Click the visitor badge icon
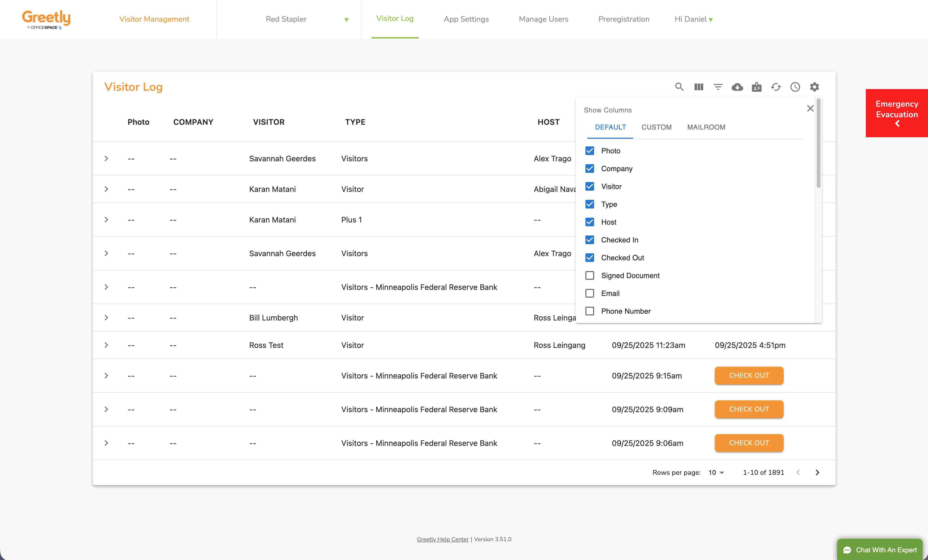The height and width of the screenshot is (560, 928). click(x=756, y=87)
